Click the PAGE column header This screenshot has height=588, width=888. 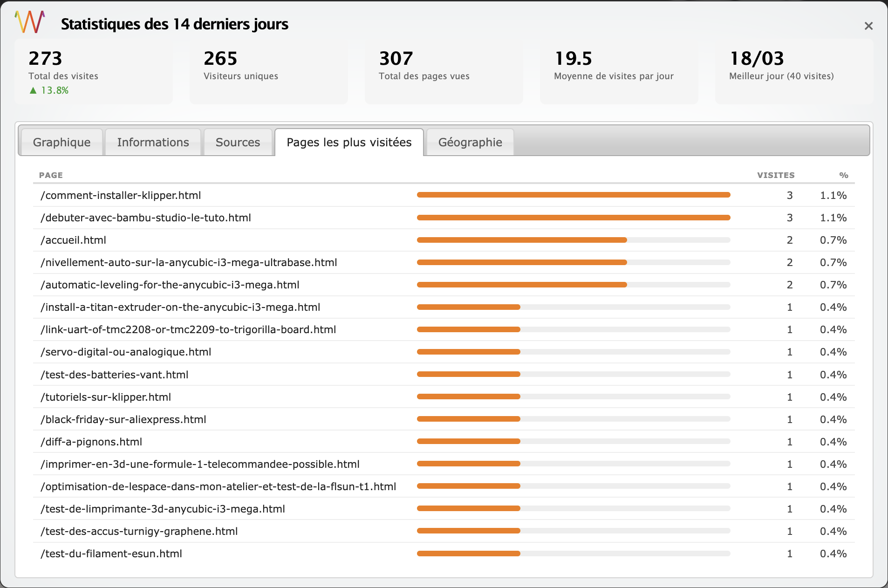(x=51, y=175)
